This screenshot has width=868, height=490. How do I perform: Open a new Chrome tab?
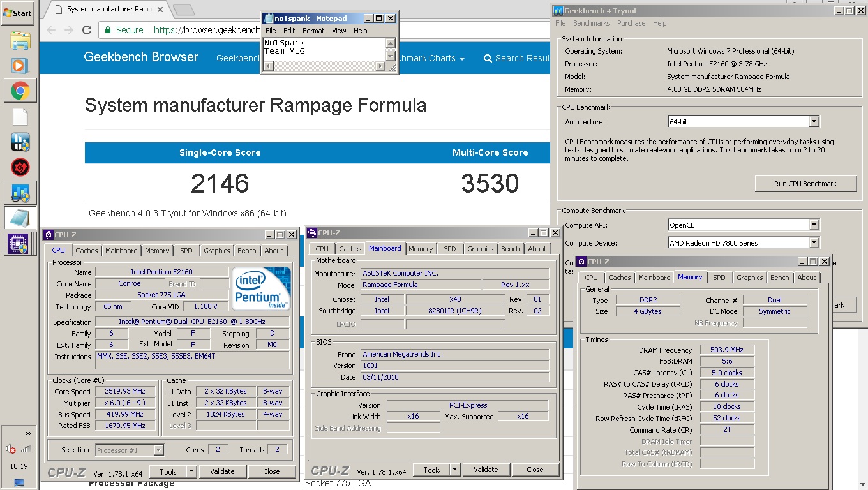tap(184, 10)
